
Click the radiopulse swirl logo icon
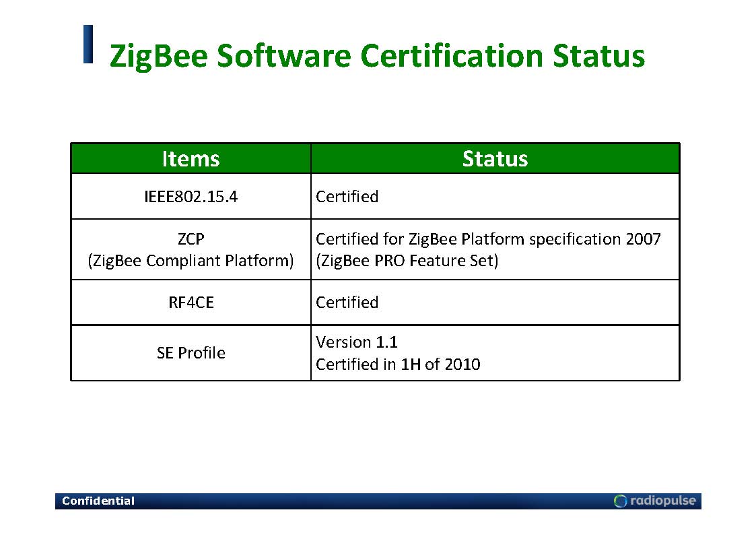pos(620,501)
